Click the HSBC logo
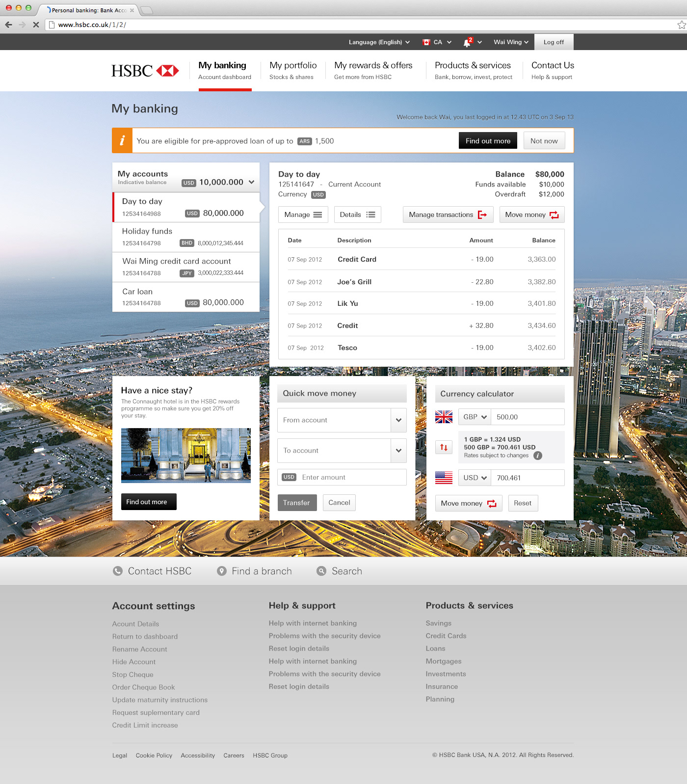The image size is (687, 784). (x=145, y=71)
